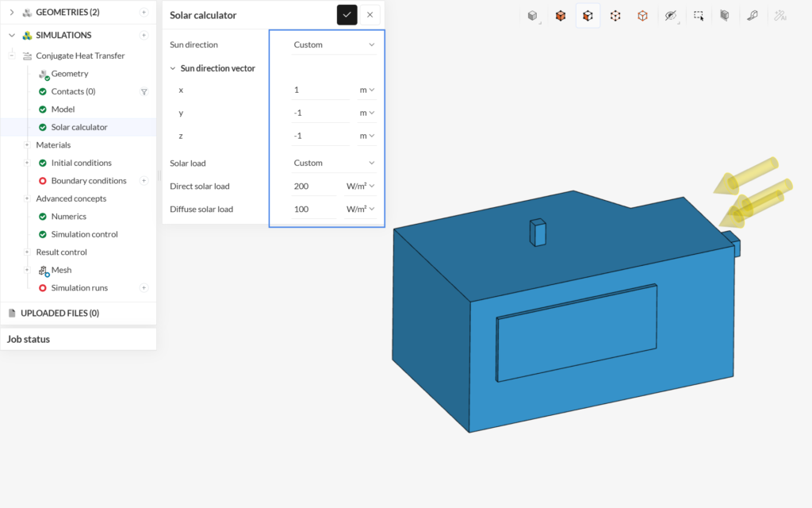812x508 pixels.
Task: Activate the wireframe box render mode icon
Action: point(642,16)
